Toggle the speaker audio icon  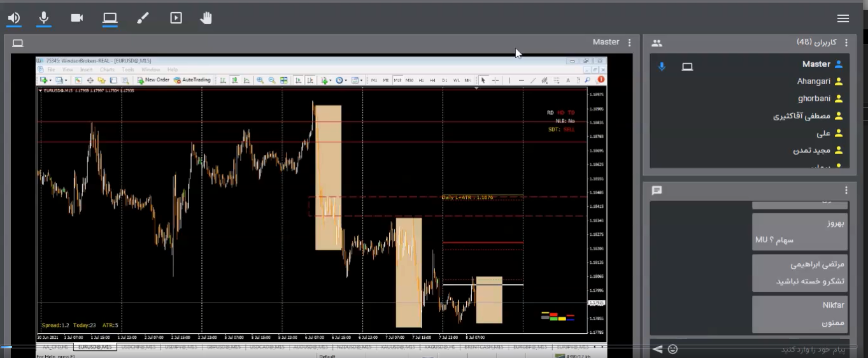click(x=14, y=18)
